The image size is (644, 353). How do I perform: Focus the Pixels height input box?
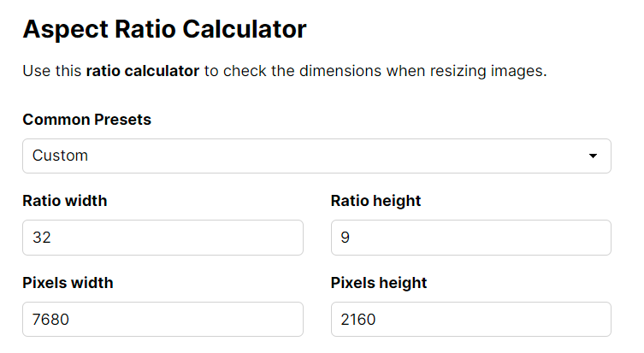(x=470, y=320)
